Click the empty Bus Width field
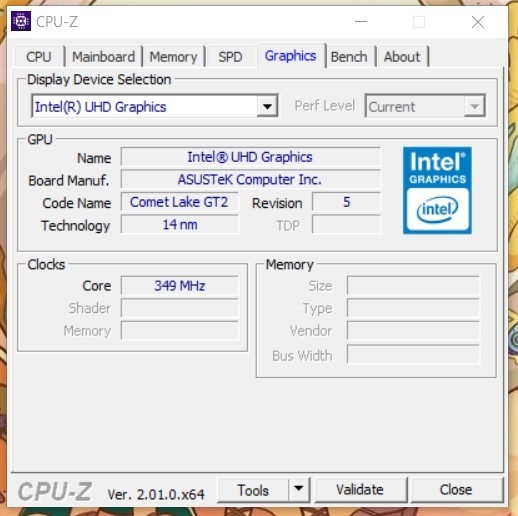 [413, 354]
